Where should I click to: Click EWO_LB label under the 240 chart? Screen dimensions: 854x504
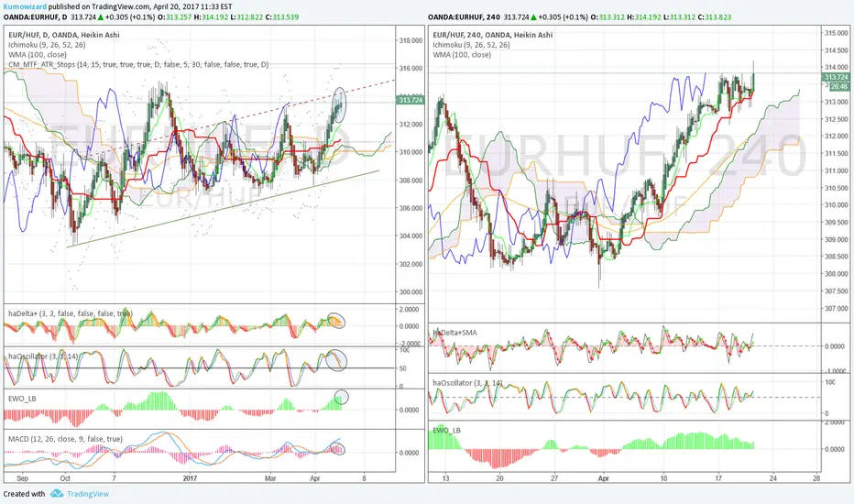pos(446,430)
